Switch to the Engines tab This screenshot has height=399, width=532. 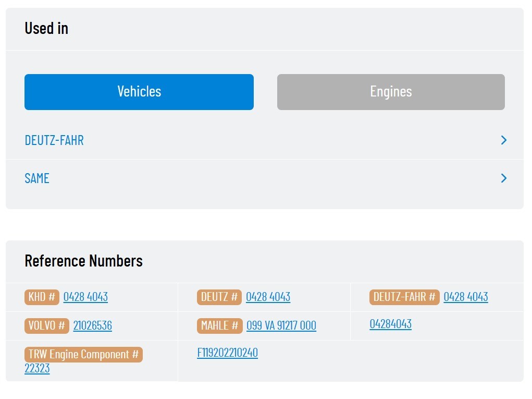tap(391, 92)
